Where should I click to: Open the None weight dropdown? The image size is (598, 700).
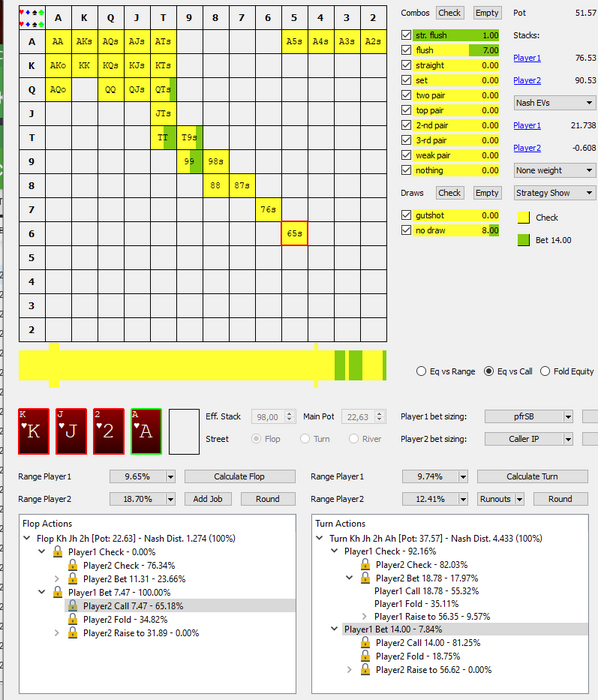click(x=554, y=170)
